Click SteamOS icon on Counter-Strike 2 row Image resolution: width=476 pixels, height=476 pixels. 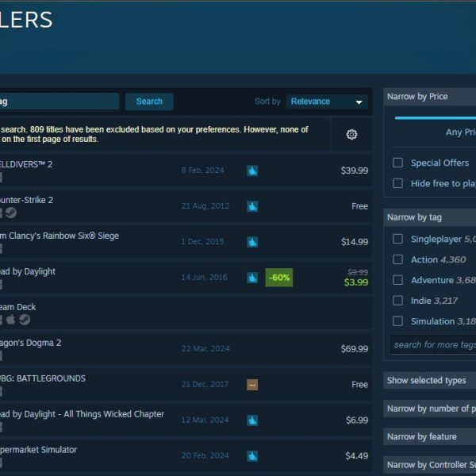point(11,213)
